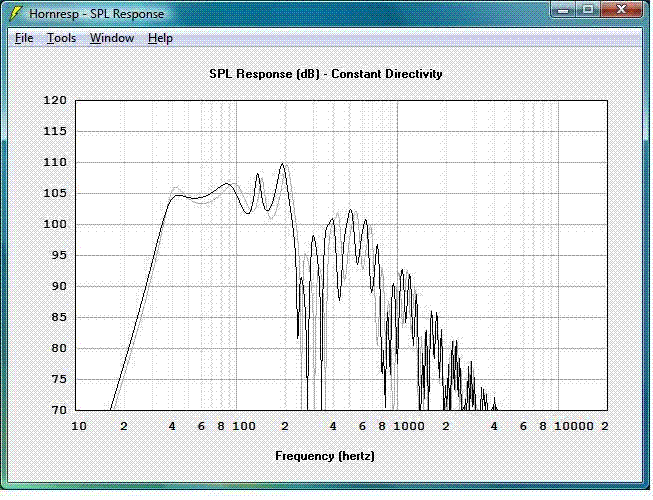Click the 10000 Hz x-axis label
This screenshot has width=653, height=500.
573,426
